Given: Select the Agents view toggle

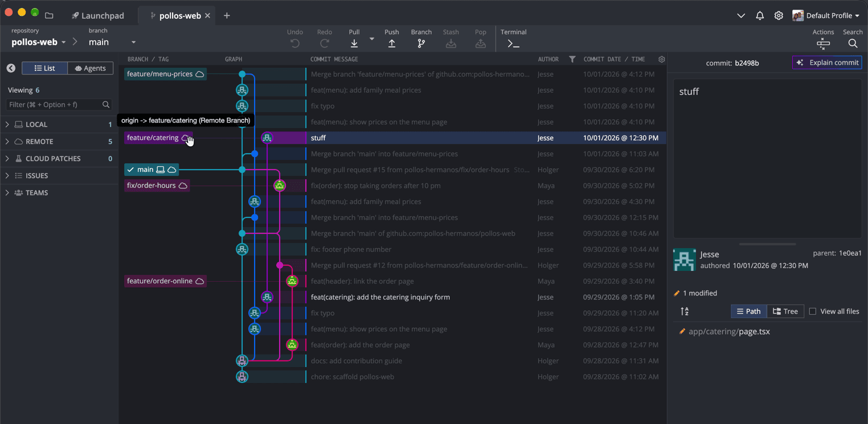Looking at the screenshot, I should (90, 68).
